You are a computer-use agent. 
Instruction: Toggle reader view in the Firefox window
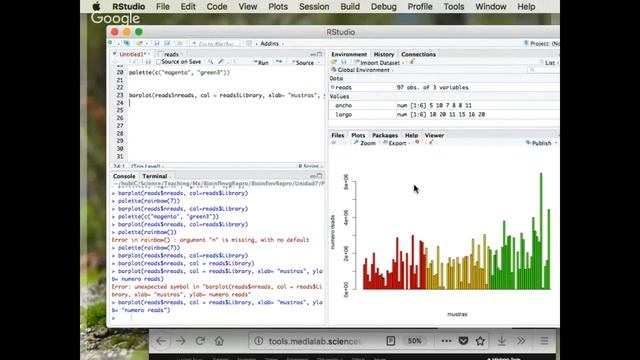(391, 341)
